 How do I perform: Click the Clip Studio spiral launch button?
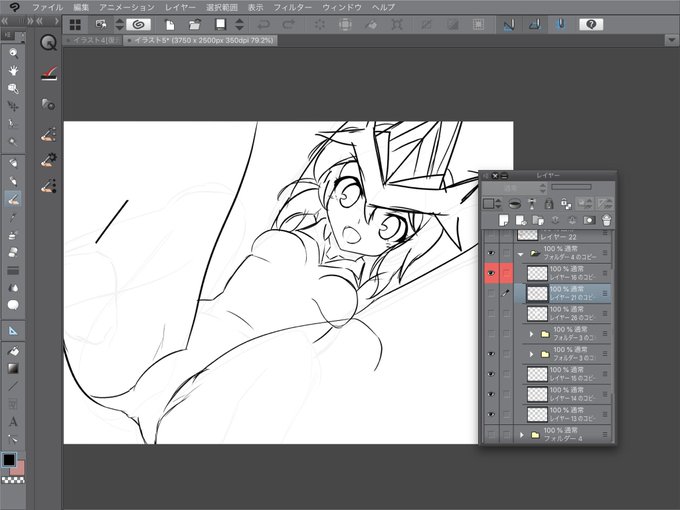click(138, 24)
